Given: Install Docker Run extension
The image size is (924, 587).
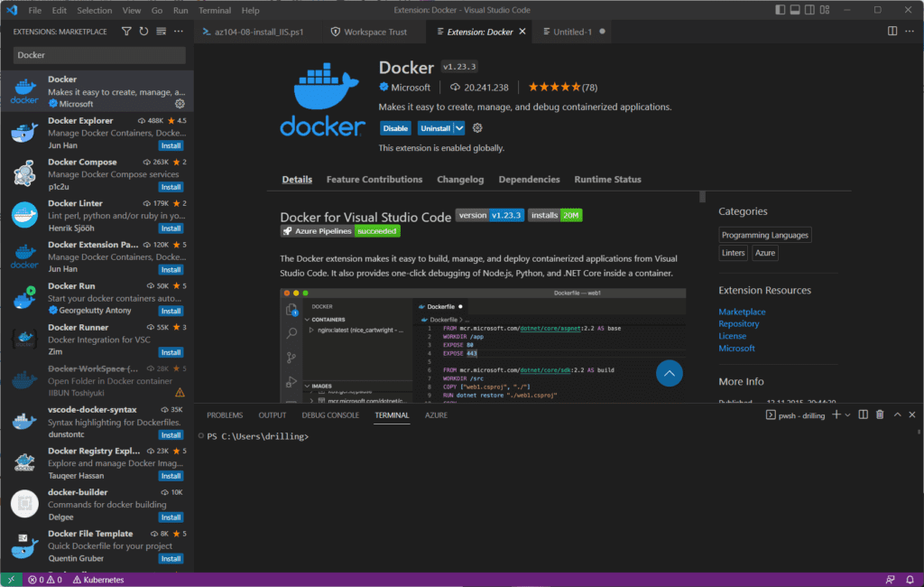Looking at the screenshot, I should (x=171, y=311).
